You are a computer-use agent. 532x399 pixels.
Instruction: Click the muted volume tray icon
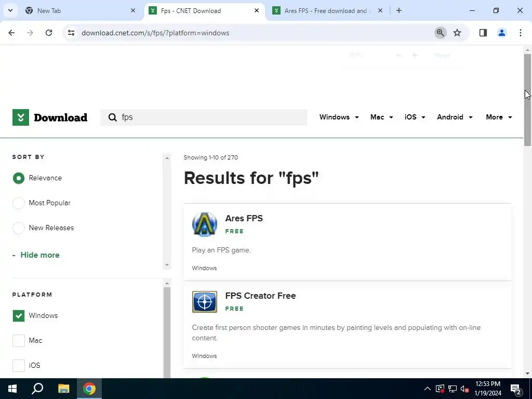point(465,389)
